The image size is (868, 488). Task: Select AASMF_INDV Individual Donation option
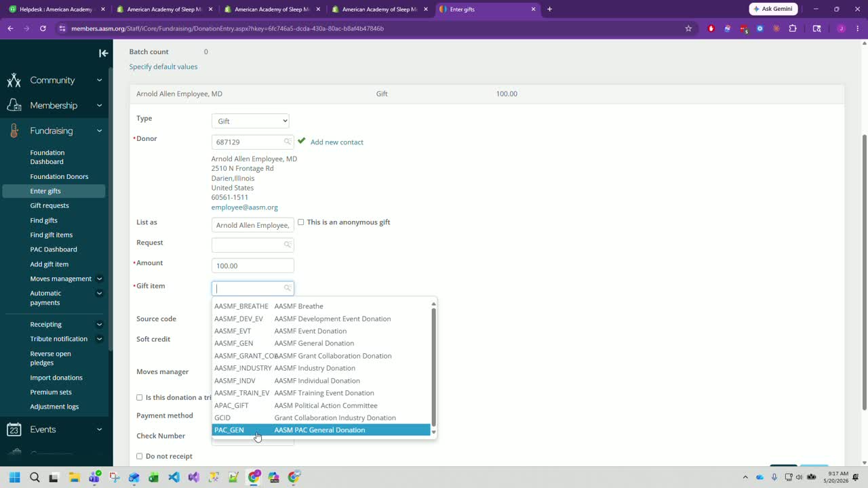321,381
